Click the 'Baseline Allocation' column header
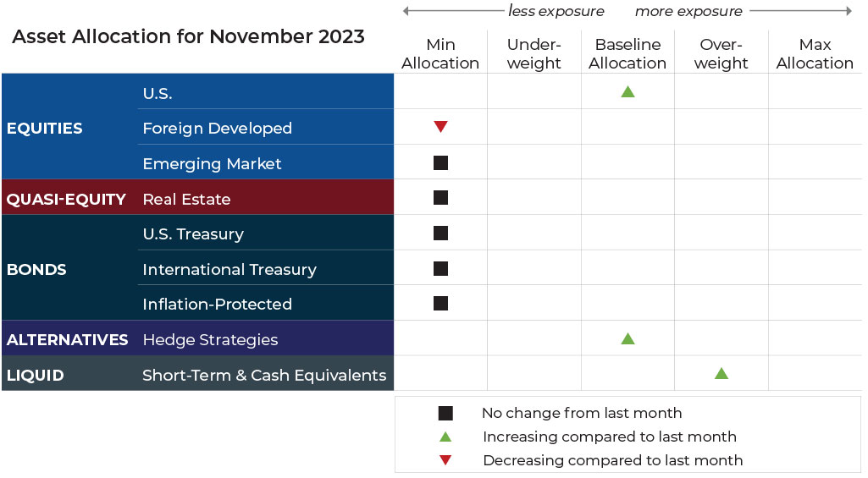868x478 pixels. tap(628, 53)
